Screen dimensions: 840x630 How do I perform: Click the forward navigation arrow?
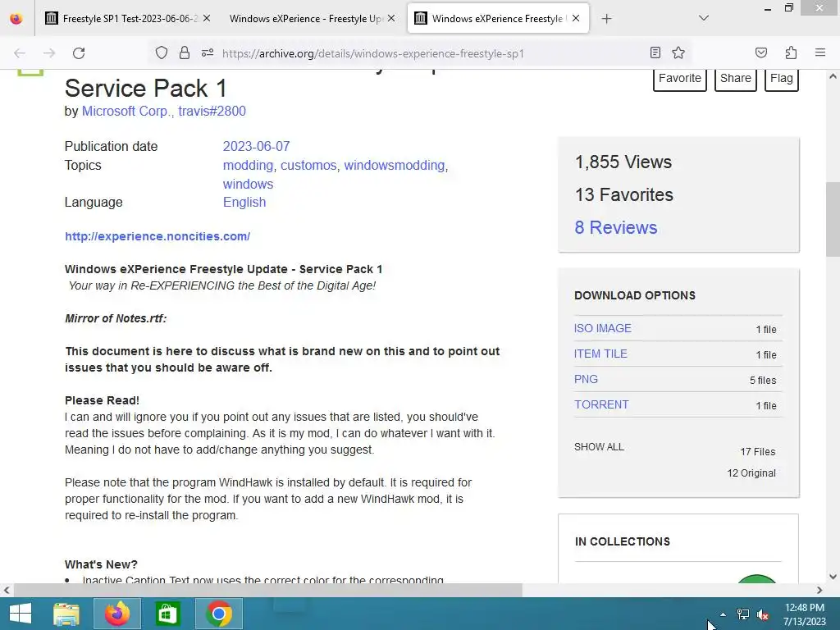click(x=49, y=53)
